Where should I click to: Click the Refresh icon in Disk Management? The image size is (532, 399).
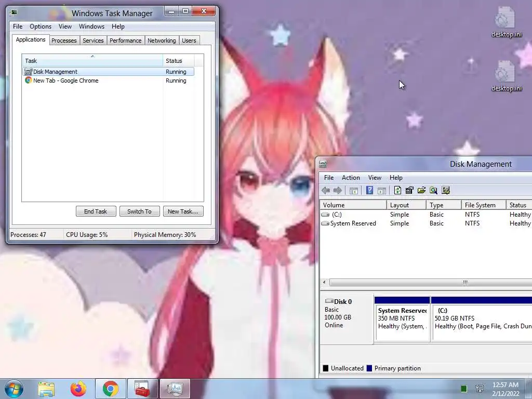(397, 190)
